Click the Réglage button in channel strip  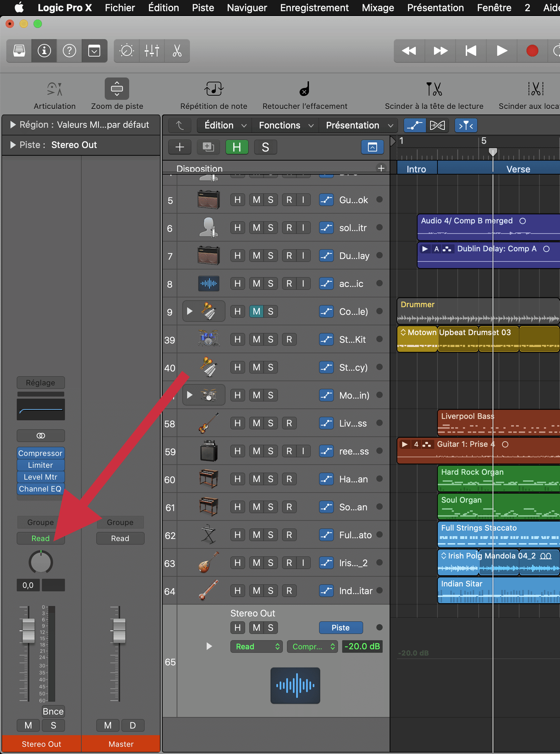[x=41, y=383]
